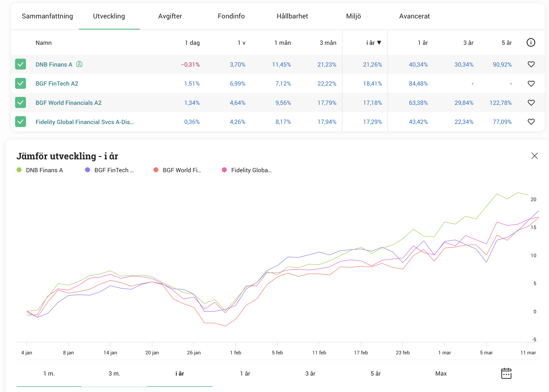Image resolution: width=549 pixels, height=392 pixels.
Task: Set chart period to 3 år
Action: click(310, 373)
